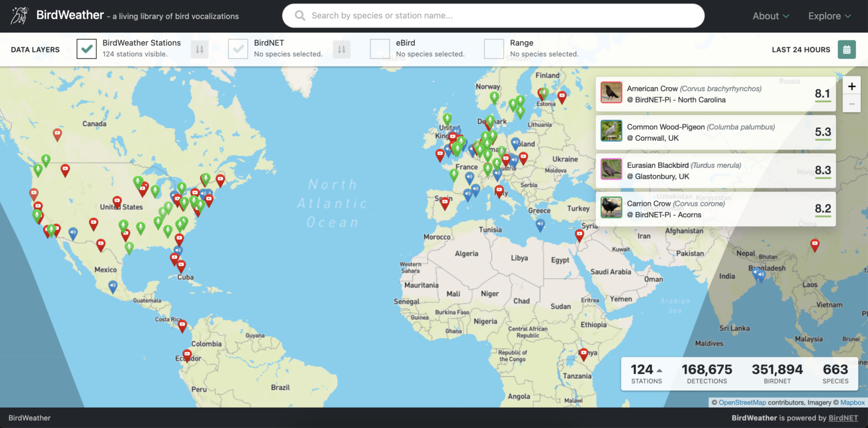Enable the eBird data layer
The image size is (868, 428).
(x=380, y=49)
